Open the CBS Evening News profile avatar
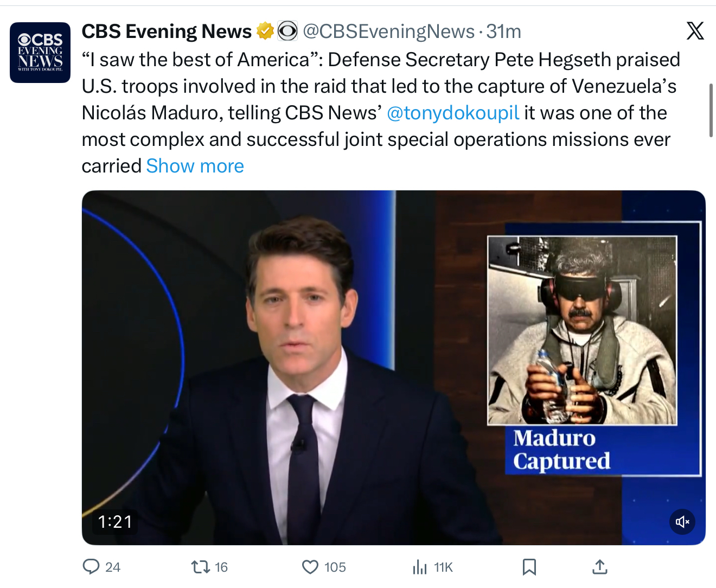The image size is (716, 588). 40,53
